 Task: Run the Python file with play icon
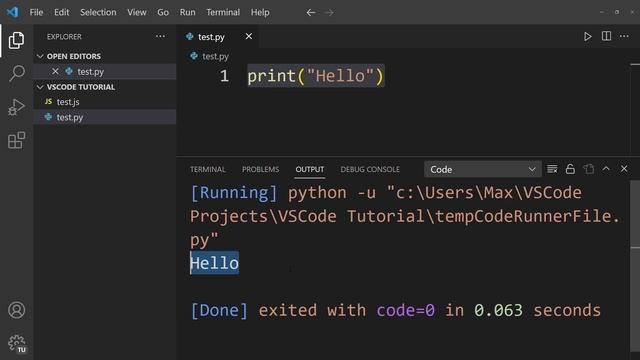click(587, 37)
